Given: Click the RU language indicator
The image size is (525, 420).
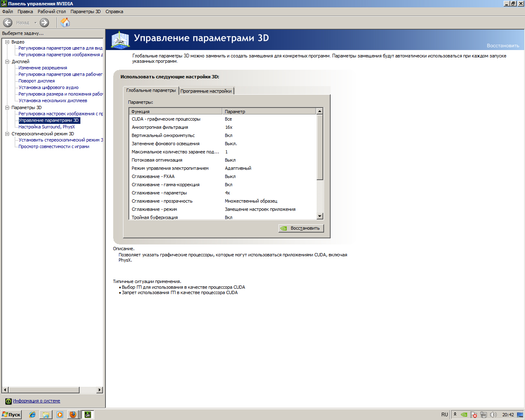Looking at the screenshot, I should [445, 415].
